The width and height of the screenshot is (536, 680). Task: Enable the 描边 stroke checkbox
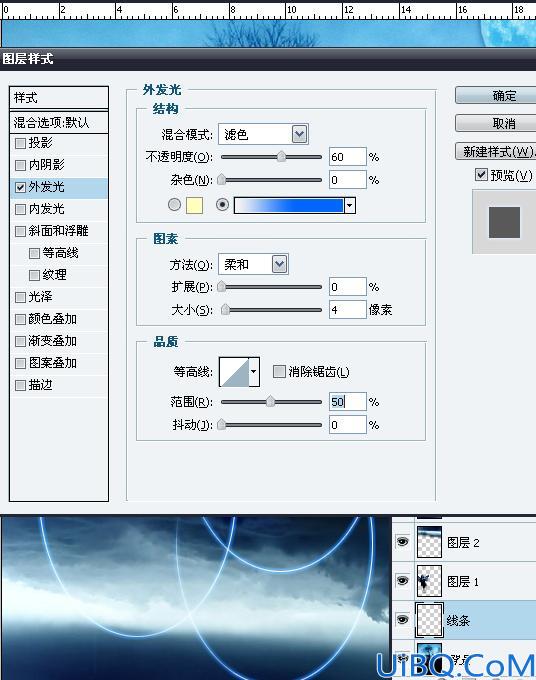[x=20, y=385]
